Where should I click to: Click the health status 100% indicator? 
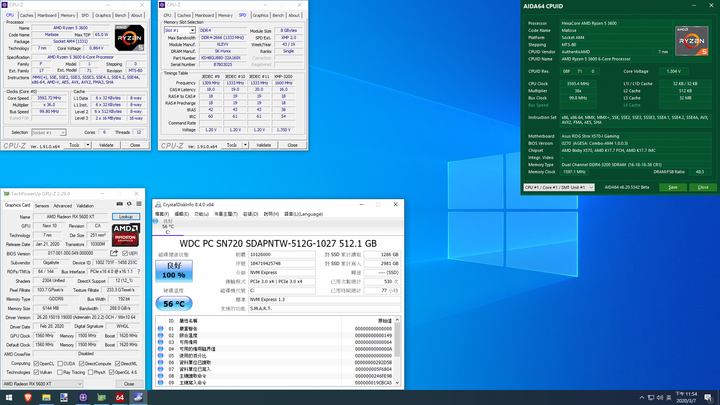(x=174, y=270)
